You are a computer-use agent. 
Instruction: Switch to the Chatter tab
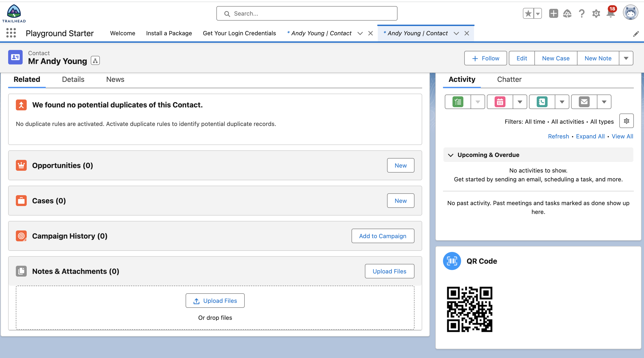(x=509, y=79)
